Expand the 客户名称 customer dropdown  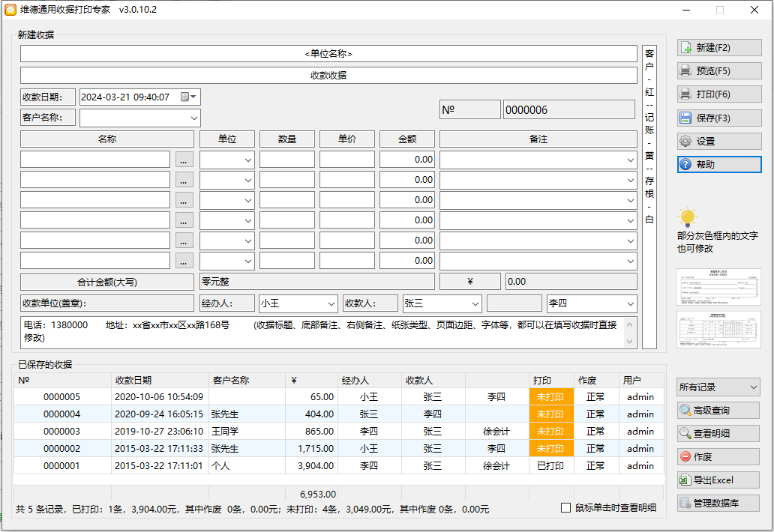point(194,118)
